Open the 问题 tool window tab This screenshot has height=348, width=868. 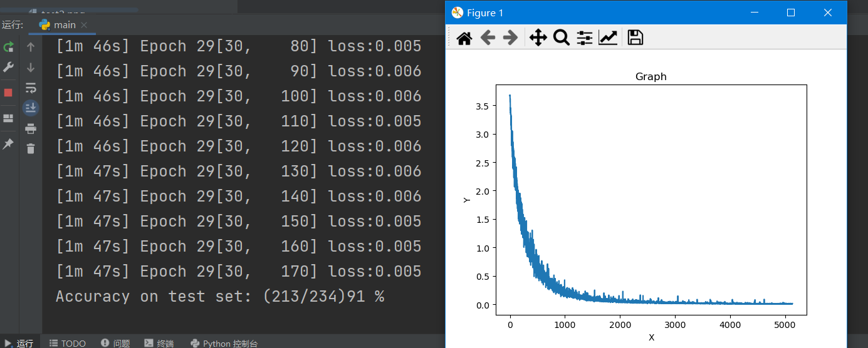115,343
